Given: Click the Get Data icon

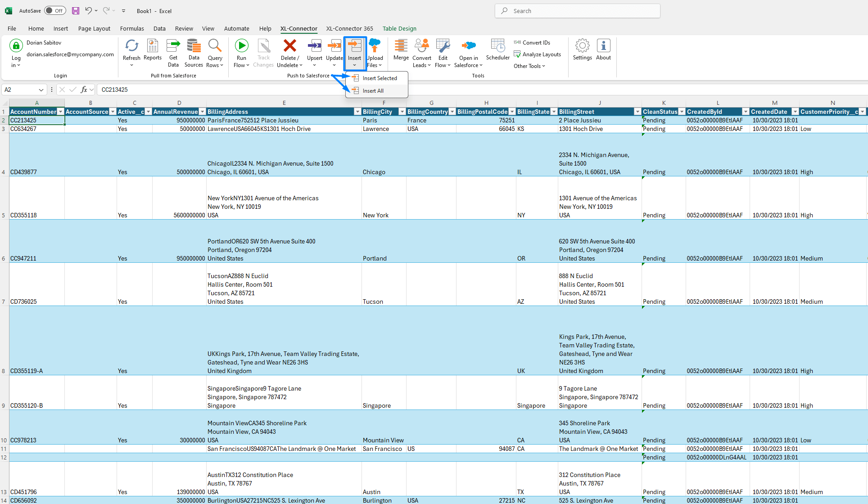Looking at the screenshot, I should coord(173,46).
